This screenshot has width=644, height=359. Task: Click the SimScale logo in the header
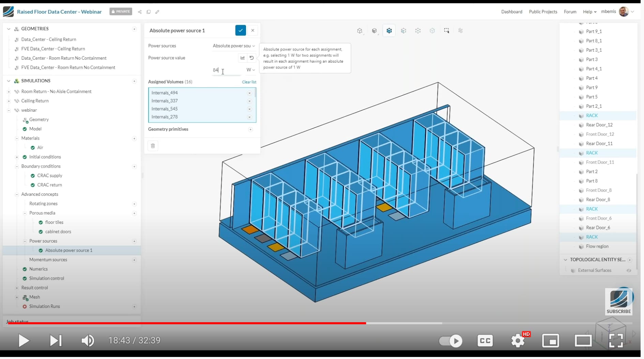pos(8,12)
